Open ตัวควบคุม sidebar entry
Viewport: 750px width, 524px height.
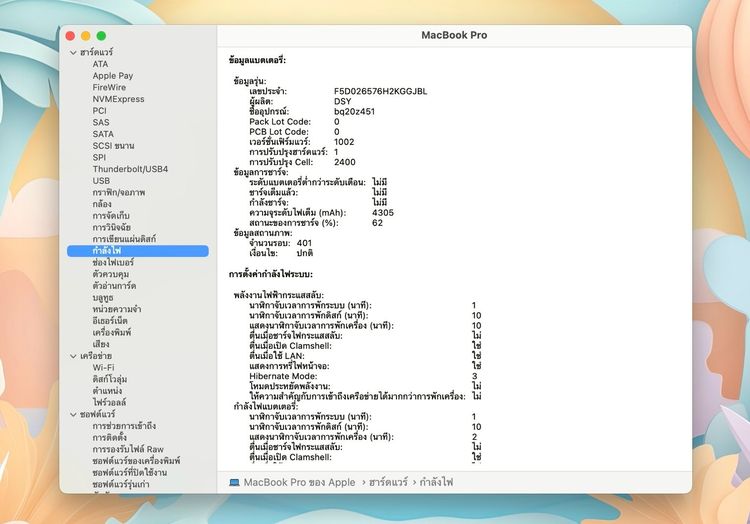tap(110, 274)
